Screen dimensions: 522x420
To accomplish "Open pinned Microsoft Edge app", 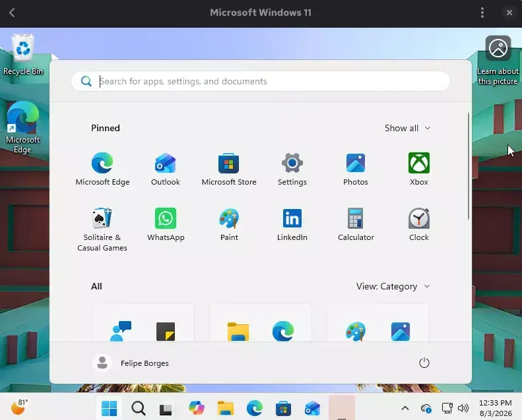I will pyautogui.click(x=102, y=169).
